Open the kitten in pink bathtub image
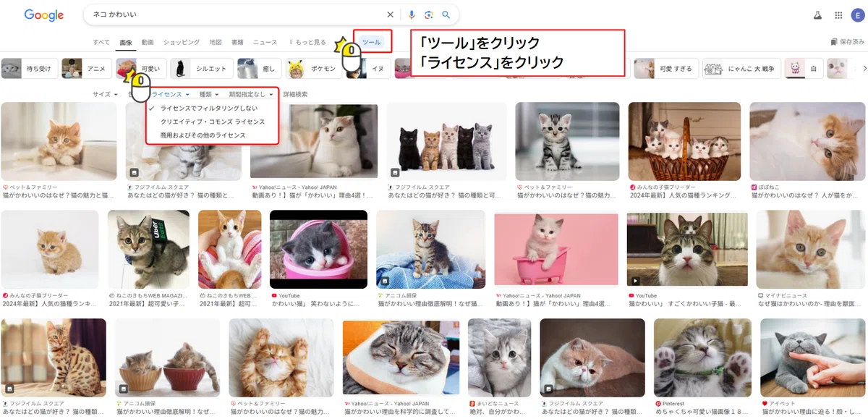 (x=556, y=249)
